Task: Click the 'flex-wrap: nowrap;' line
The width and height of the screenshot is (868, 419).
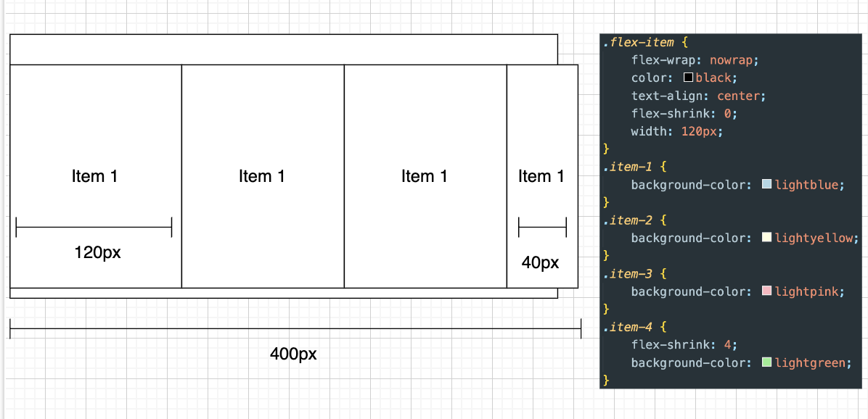Action: click(x=695, y=60)
